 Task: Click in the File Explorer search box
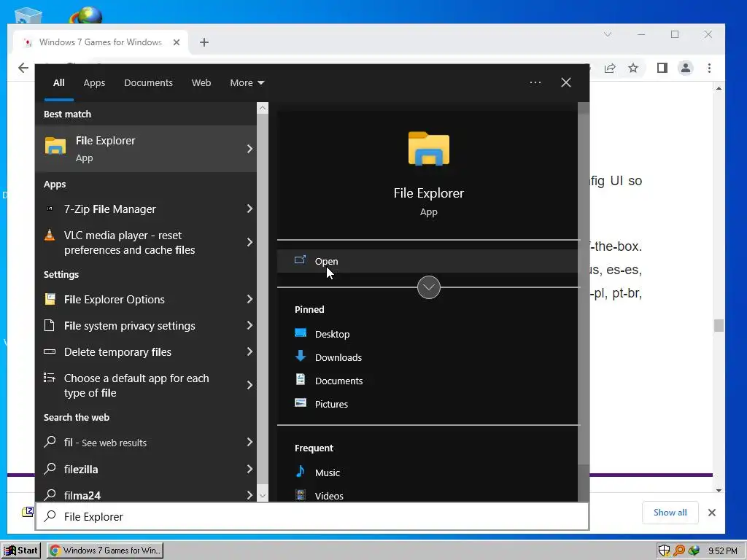click(x=312, y=517)
